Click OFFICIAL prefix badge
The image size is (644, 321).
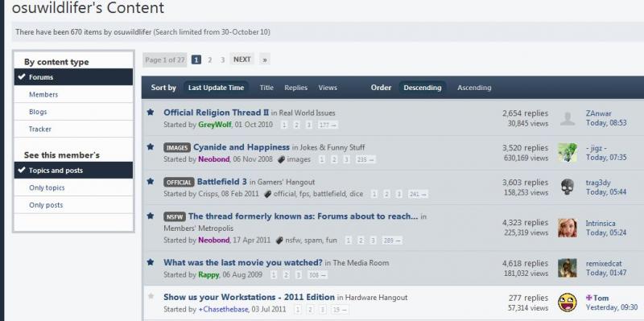(179, 182)
